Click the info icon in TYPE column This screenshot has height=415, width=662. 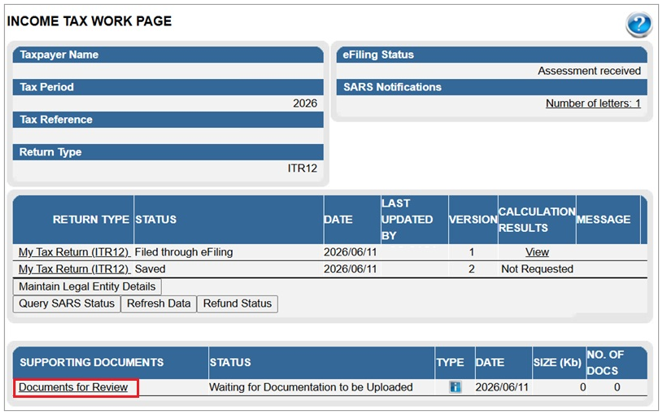455,387
